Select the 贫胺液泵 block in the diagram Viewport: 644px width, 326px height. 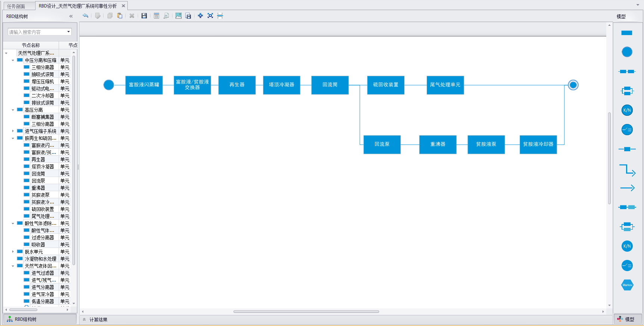(486, 145)
